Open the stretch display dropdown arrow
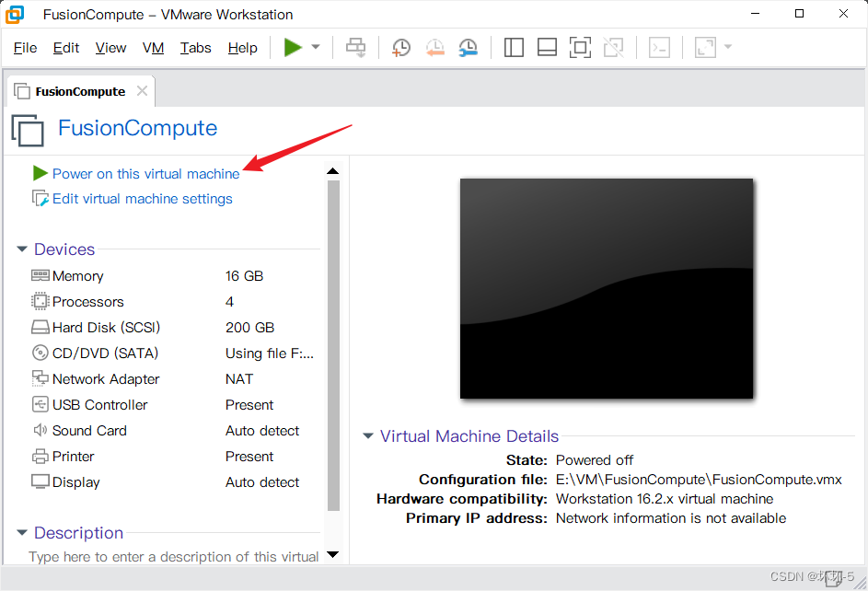Screen dimensions: 868x591 (728, 48)
